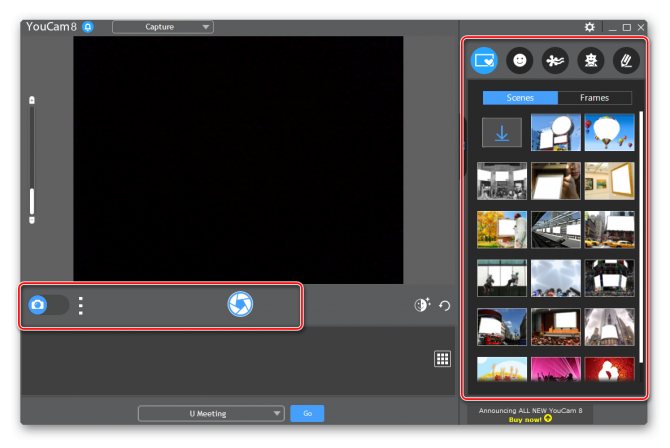Open the avatar effects icon
Viewport: 670px width, 448px height.
pos(591,60)
